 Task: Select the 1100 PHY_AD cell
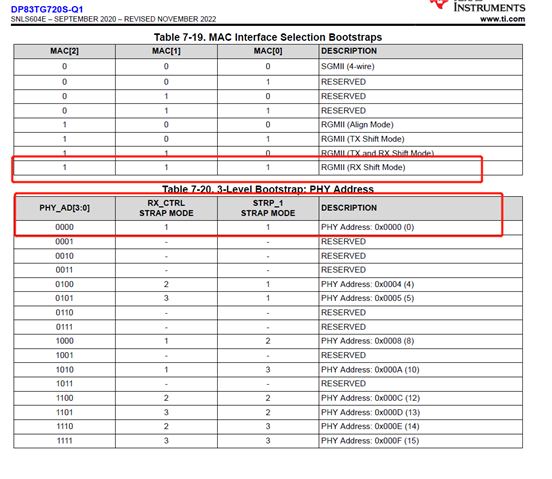click(x=64, y=398)
